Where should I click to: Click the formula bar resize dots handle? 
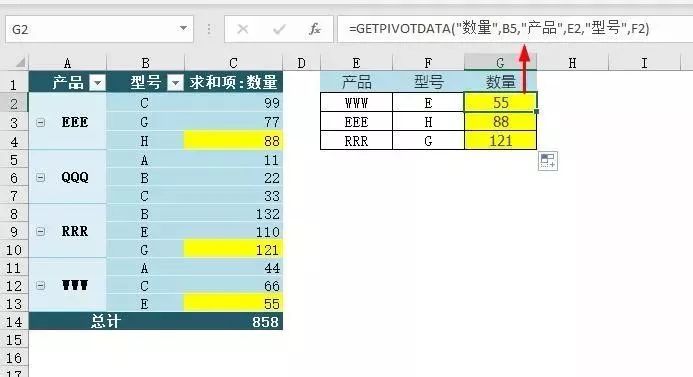[209, 29]
